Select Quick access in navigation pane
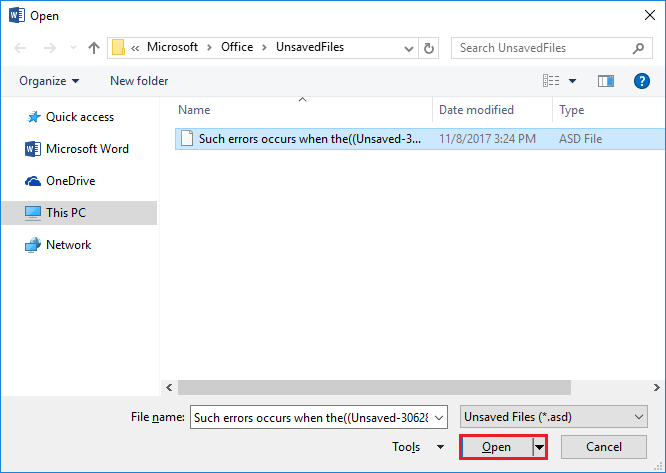The width and height of the screenshot is (666, 473). [80, 117]
